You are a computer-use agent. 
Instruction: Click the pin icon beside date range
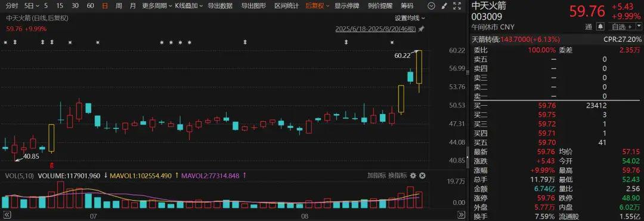[x=421, y=29]
